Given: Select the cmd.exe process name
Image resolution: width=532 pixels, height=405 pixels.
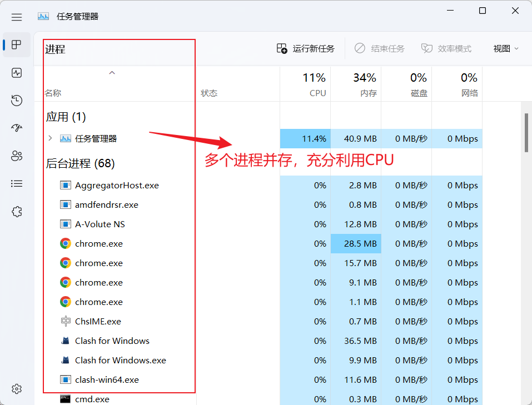Looking at the screenshot, I should (x=92, y=399).
